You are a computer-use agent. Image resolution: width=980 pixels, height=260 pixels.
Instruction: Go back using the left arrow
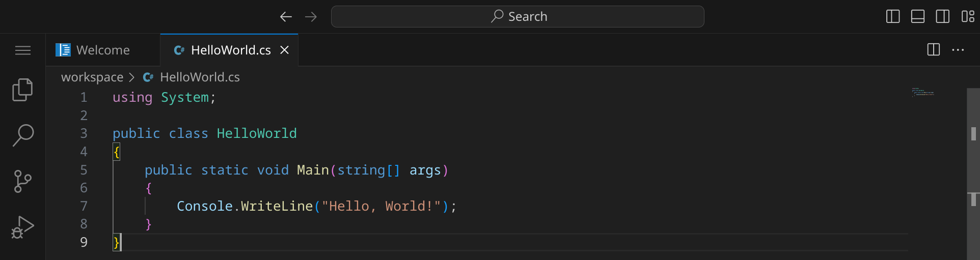pyautogui.click(x=286, y=17)
